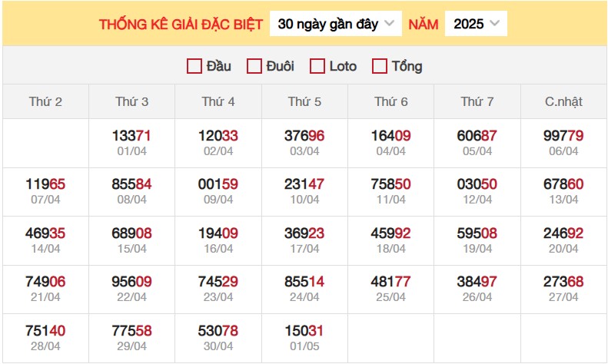Click result 13371 dated 01/04
The width and height of the screenshot is (608, 364).
tap(132, 136)
